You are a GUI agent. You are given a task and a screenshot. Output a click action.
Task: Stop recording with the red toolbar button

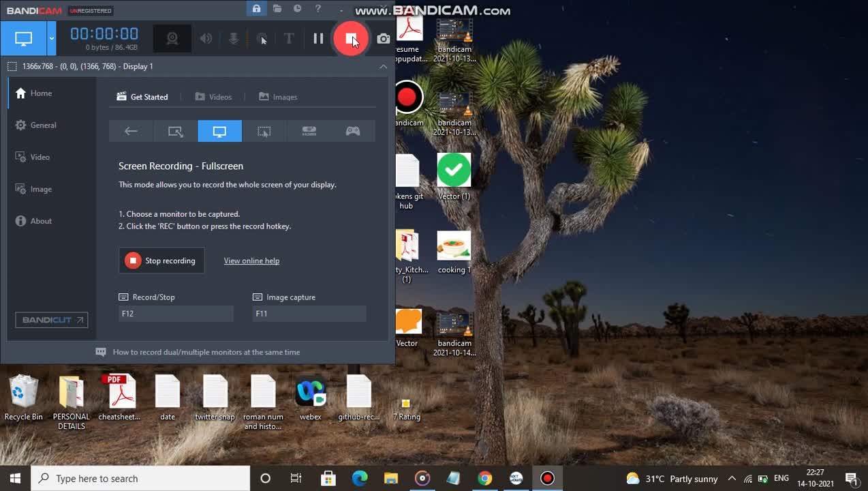pos(351,39)
